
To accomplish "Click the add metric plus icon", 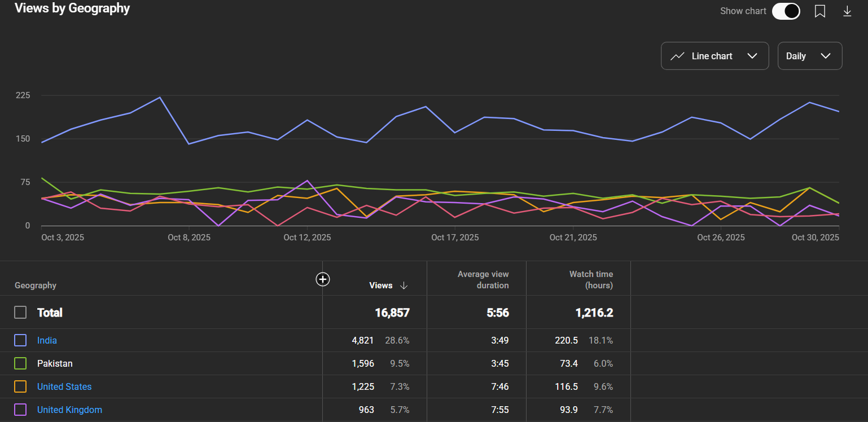I will pyautogui.click(x=323, y=279).
